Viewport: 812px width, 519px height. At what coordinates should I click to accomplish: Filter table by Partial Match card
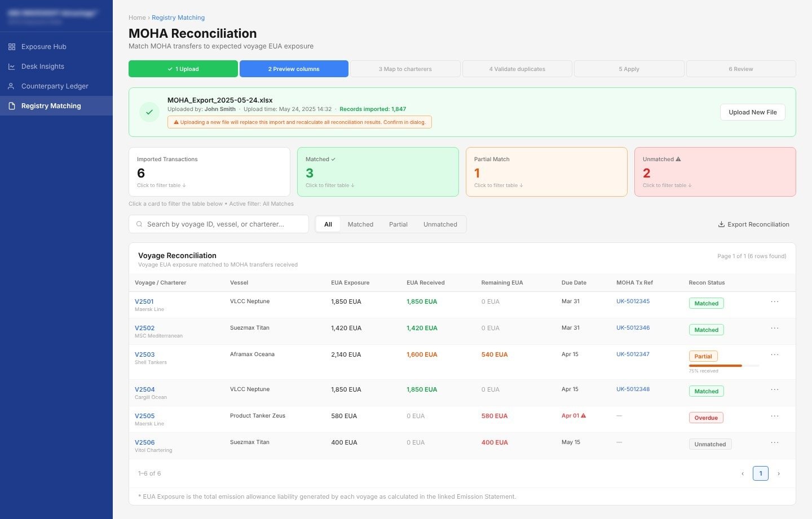pyautogui.click(x=546, y=172)
